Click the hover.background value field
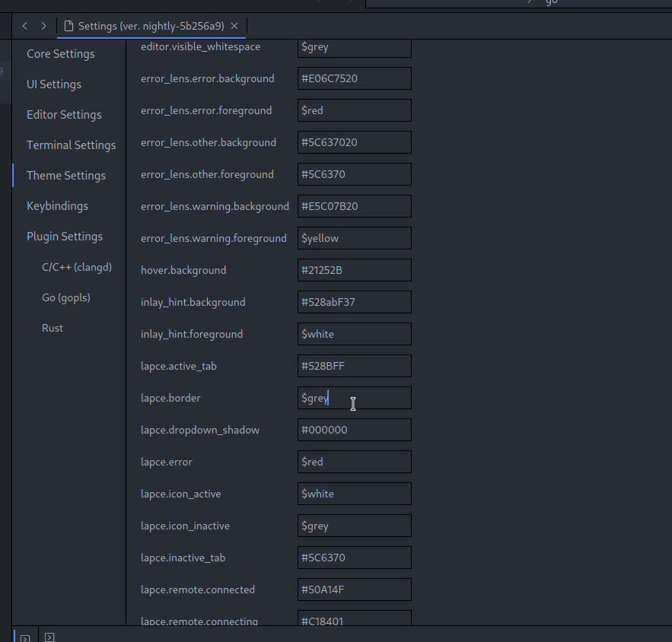Image resolution: width=672 pixels, height=642 pixels. point(354,270)
